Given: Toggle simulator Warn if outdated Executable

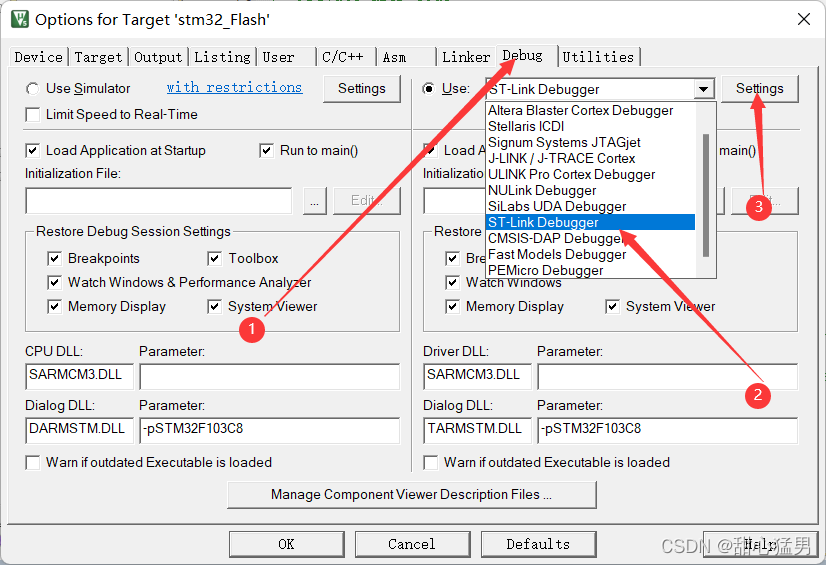Looking at the screenshot, I should click(33, 463).
